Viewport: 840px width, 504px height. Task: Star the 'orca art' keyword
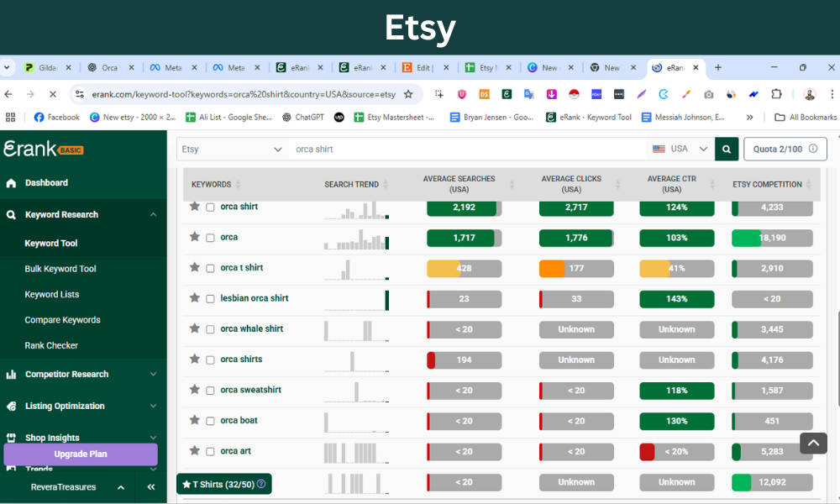(195, 450)
